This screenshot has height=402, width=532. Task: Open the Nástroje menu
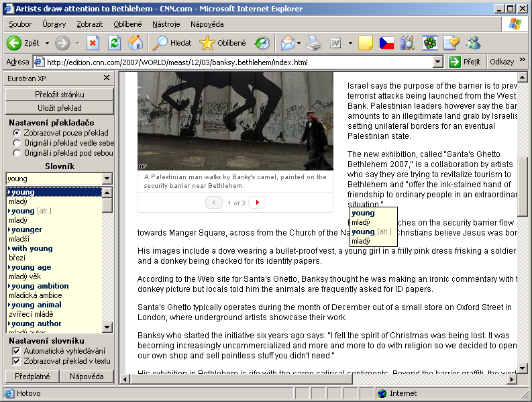click(x=166, y=24)
